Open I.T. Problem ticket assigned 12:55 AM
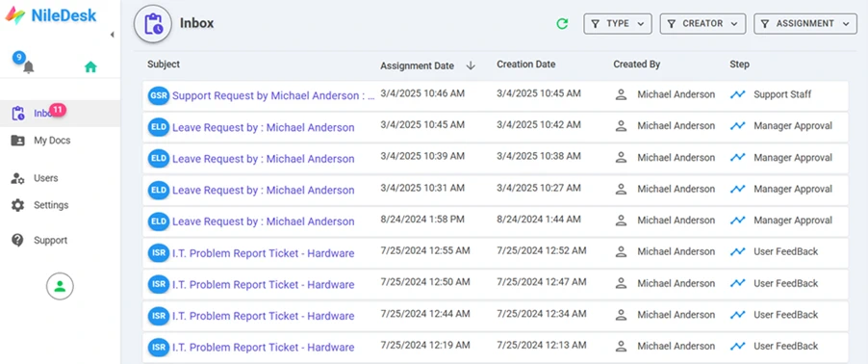The height and width of the screenshot is (364, 868). coord(263,253)
